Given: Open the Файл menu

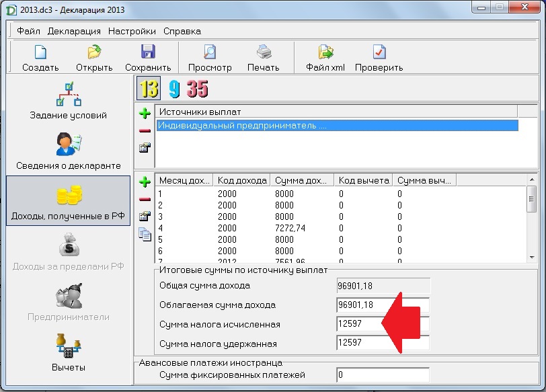Looking at the screenshot, I should (x=28, y=31).
